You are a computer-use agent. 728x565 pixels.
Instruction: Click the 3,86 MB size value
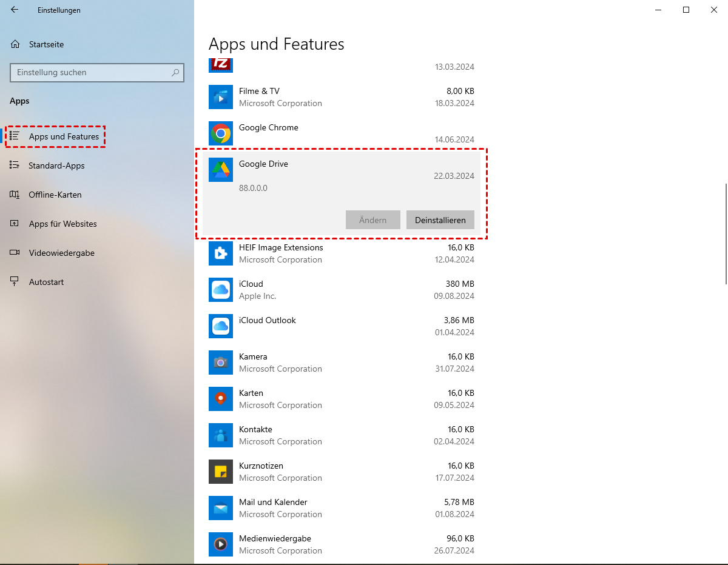coord(459,320)
